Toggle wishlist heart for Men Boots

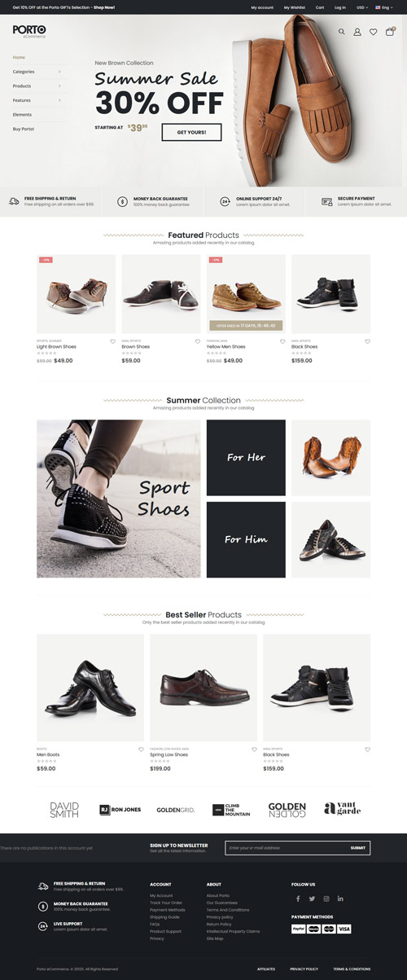(x=141, y=749)
